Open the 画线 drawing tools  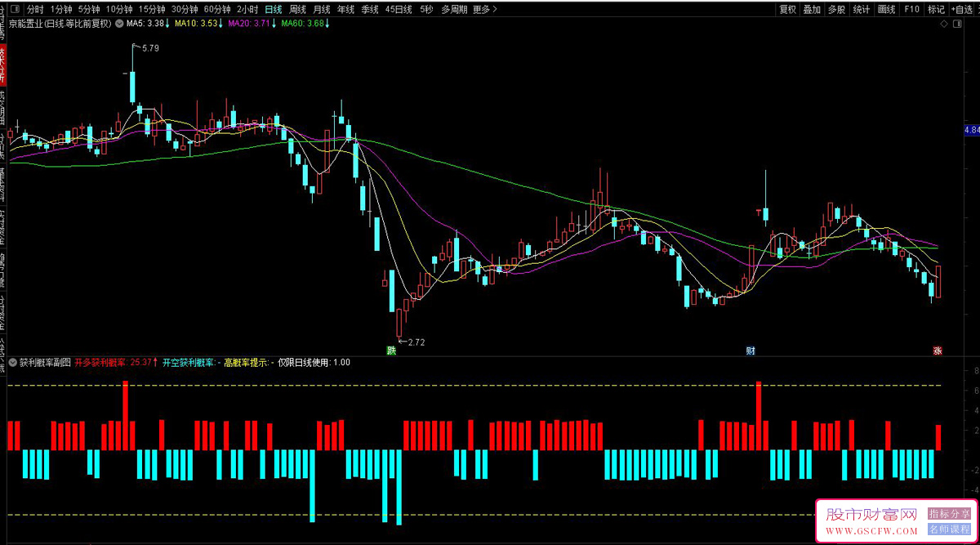coord(887,10)
